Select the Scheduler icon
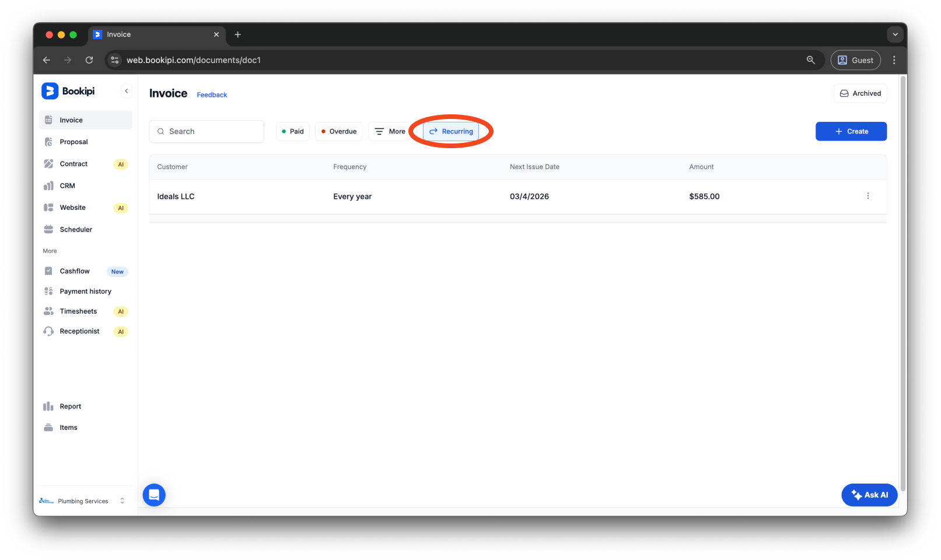 [x=49, y=229]
